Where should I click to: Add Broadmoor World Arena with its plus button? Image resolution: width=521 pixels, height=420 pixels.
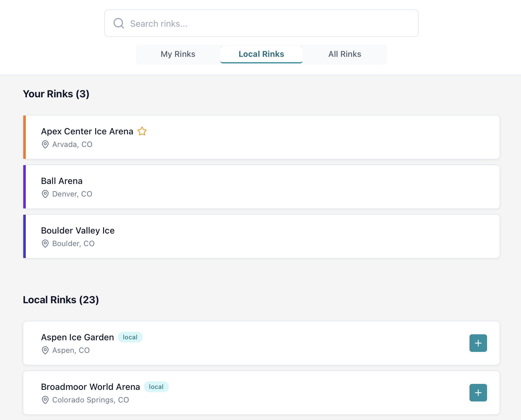tap(478, 392)
